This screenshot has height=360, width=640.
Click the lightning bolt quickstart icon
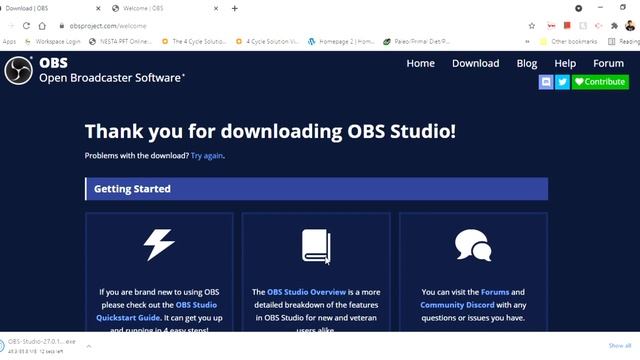coord(159,244)
